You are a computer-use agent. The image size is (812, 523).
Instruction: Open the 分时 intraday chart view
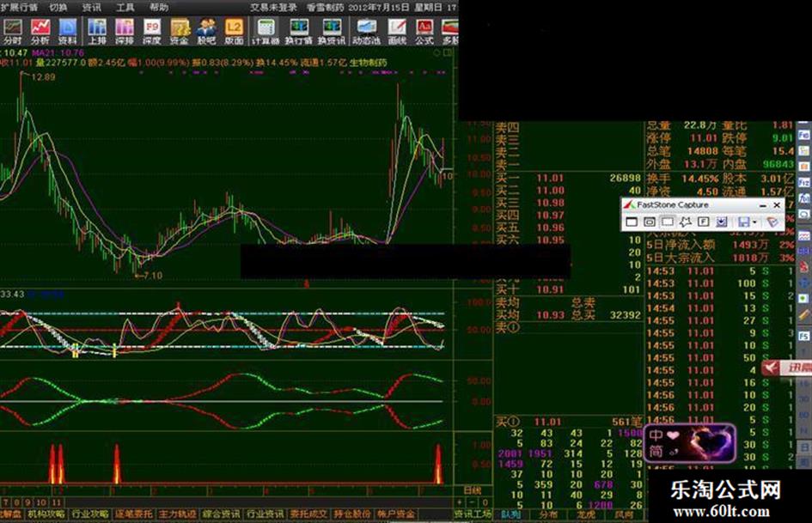pos(12,31)
